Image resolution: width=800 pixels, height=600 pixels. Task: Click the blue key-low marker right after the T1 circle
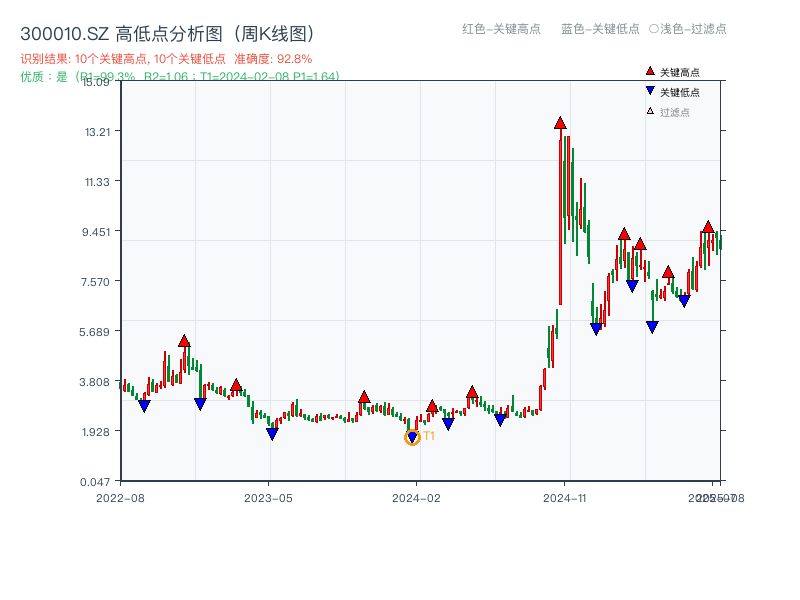tap(448, 423)
